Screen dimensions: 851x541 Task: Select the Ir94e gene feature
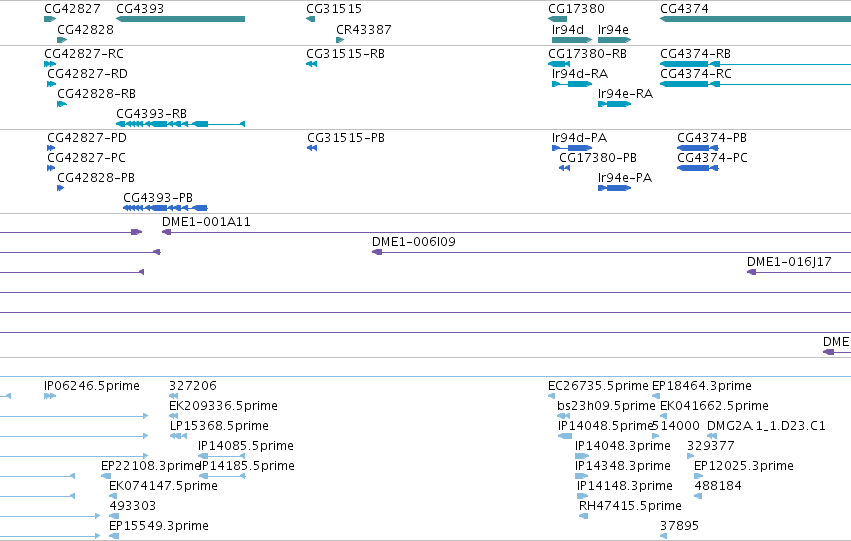pos(614,40)
